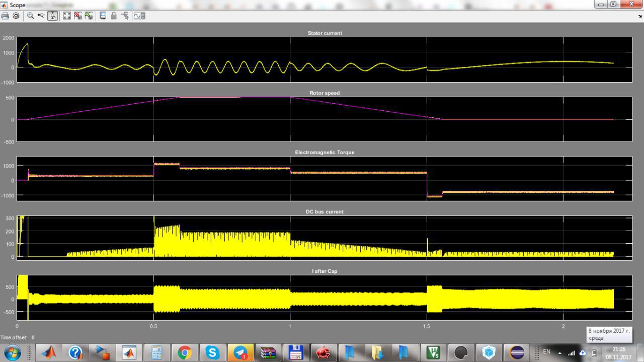644x362 pixels.
Task: Click the EN language indicator
Action: [547, 352]
